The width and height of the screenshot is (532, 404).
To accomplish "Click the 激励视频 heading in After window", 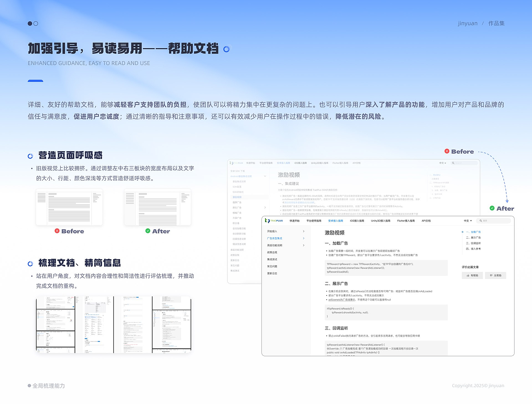I will [x=335, y=233].
